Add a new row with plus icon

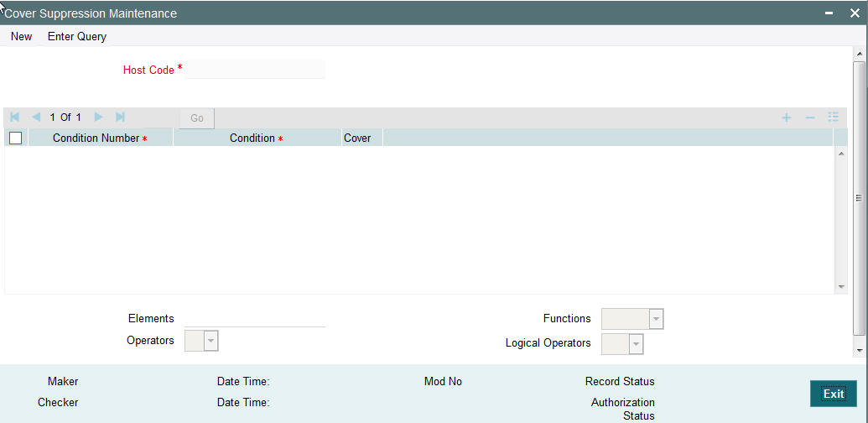[x=786, y=117]
